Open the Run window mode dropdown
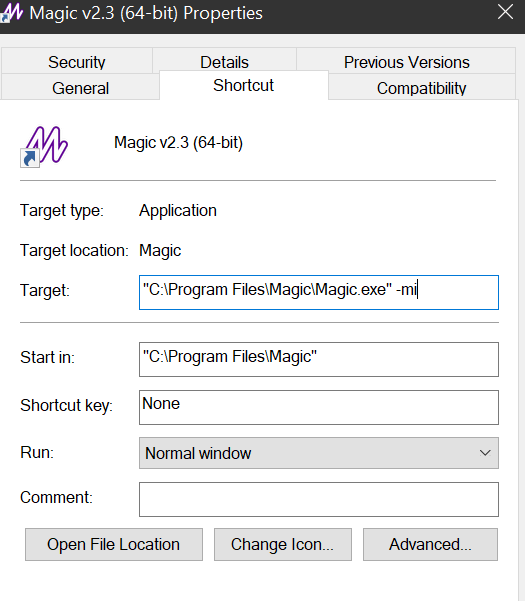This screenshot has width=525, height=601. click(x=319, y=453)
